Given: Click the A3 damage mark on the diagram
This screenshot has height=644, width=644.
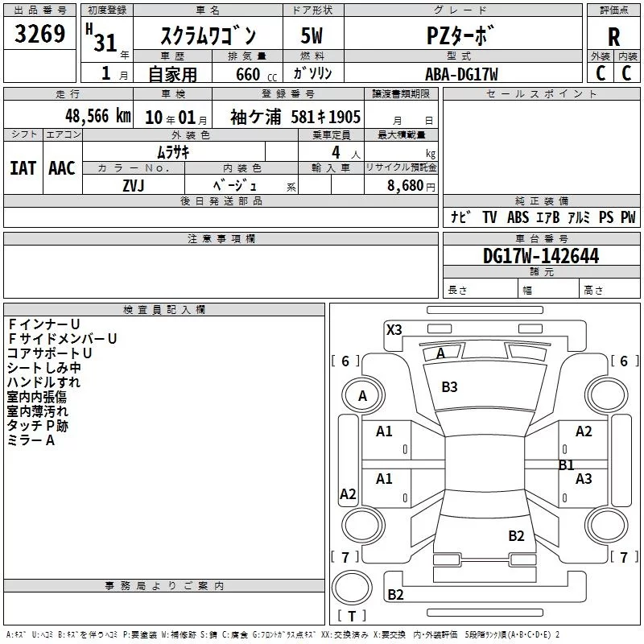Looking at the screenshot, I should [x=584, y=479].
